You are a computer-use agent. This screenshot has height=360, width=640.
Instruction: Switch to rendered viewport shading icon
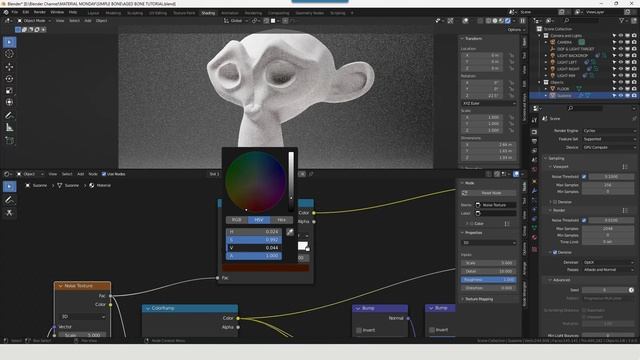coord(508,20)
